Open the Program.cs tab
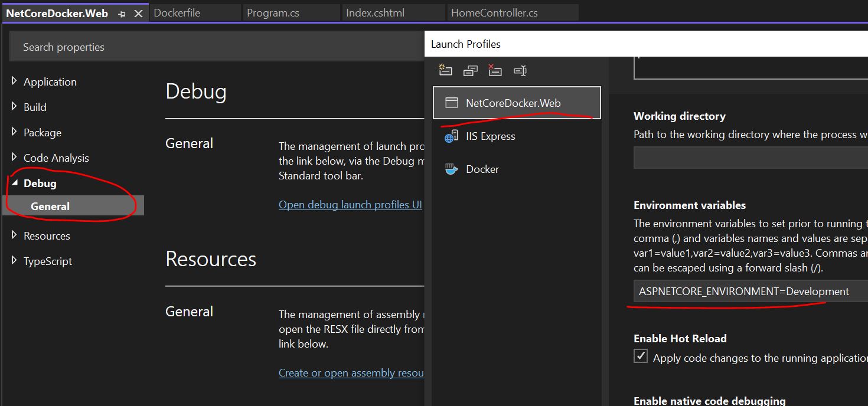 point(273,13)
